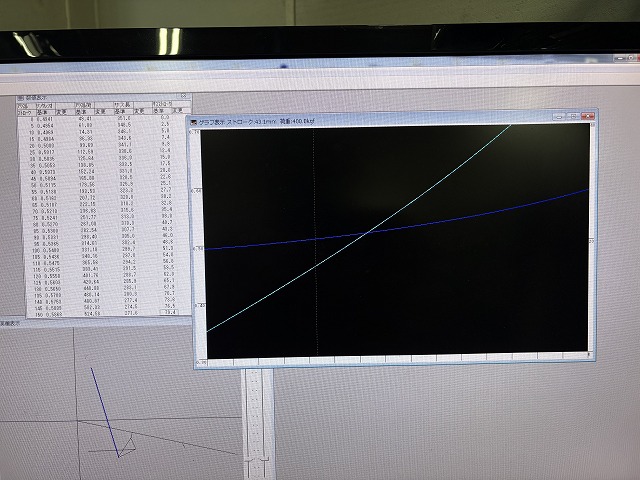Click where the cyan and blue curves intersect

click(x=368, y=232)
